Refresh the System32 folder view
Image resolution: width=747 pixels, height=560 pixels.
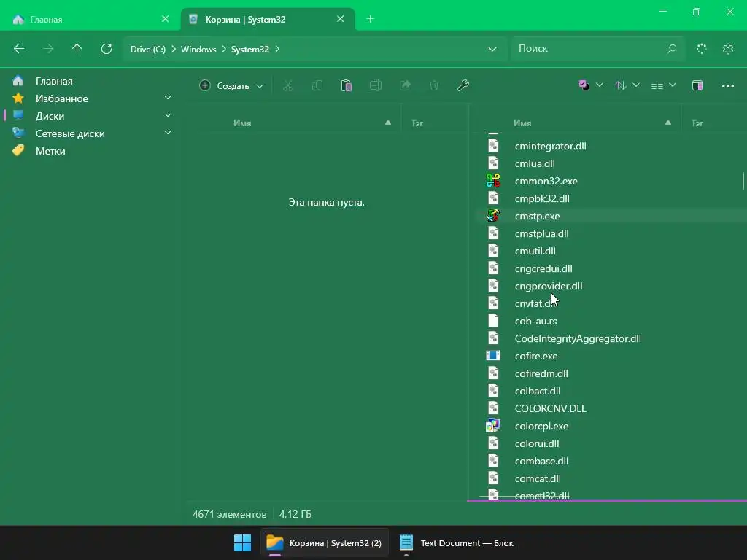pyautogui.click(x=107, y=49)
